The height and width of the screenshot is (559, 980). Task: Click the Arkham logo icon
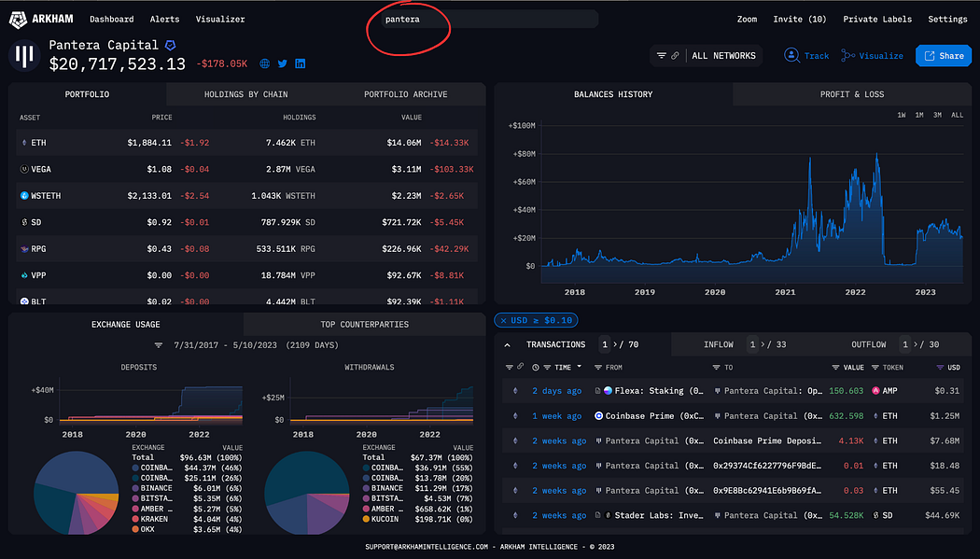point(18,20)
